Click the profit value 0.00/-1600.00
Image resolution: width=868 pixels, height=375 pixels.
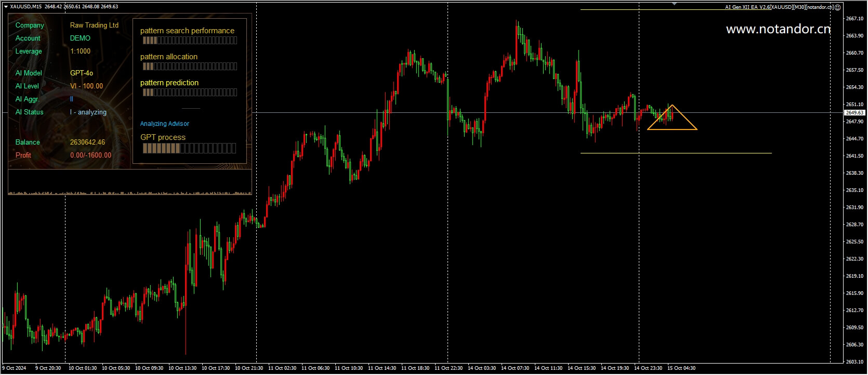coord(90,156)
